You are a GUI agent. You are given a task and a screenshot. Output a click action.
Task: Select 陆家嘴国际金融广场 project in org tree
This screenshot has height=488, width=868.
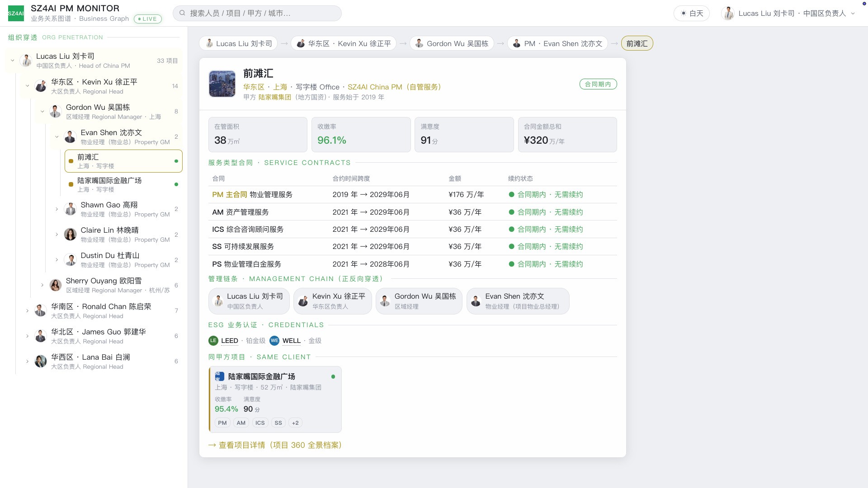click(123, 184)
